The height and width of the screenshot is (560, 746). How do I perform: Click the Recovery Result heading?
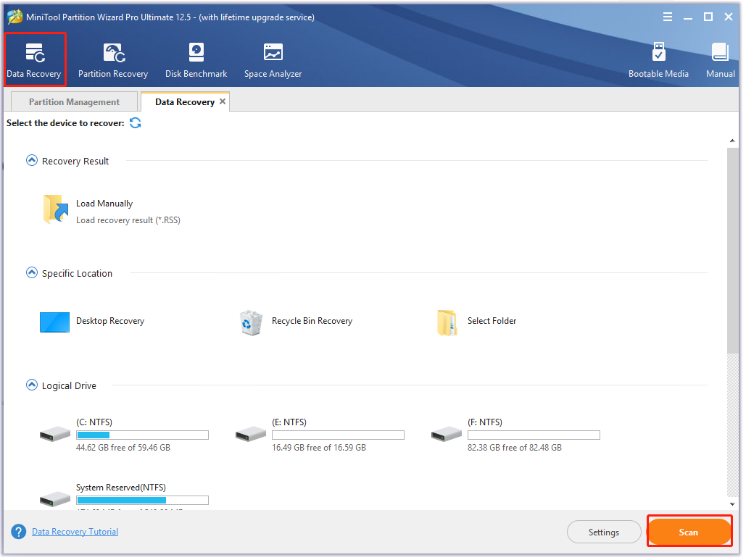pos(75,161)
